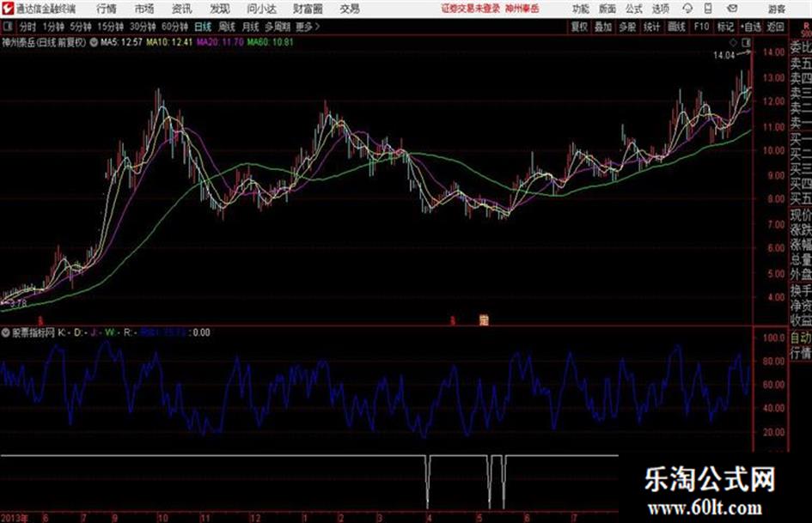This screenshot has width=812, height=523.
Task: Open the 发现 menu
Action: (x=220, y=9)
